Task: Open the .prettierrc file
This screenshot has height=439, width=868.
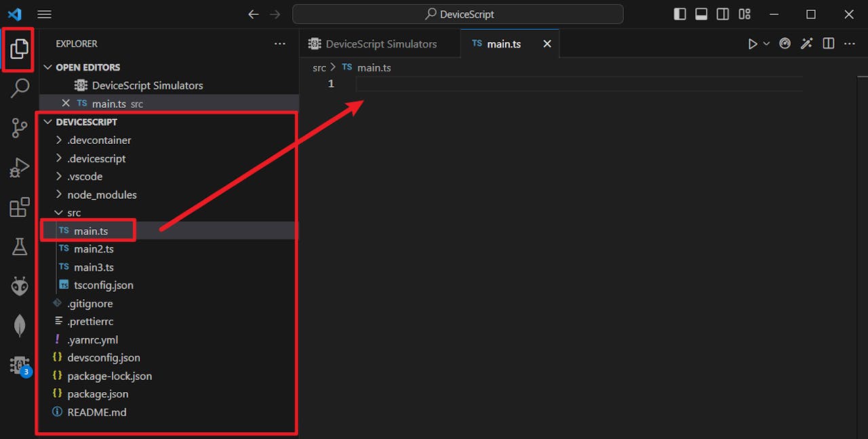Action: click(x=169, y=322)
